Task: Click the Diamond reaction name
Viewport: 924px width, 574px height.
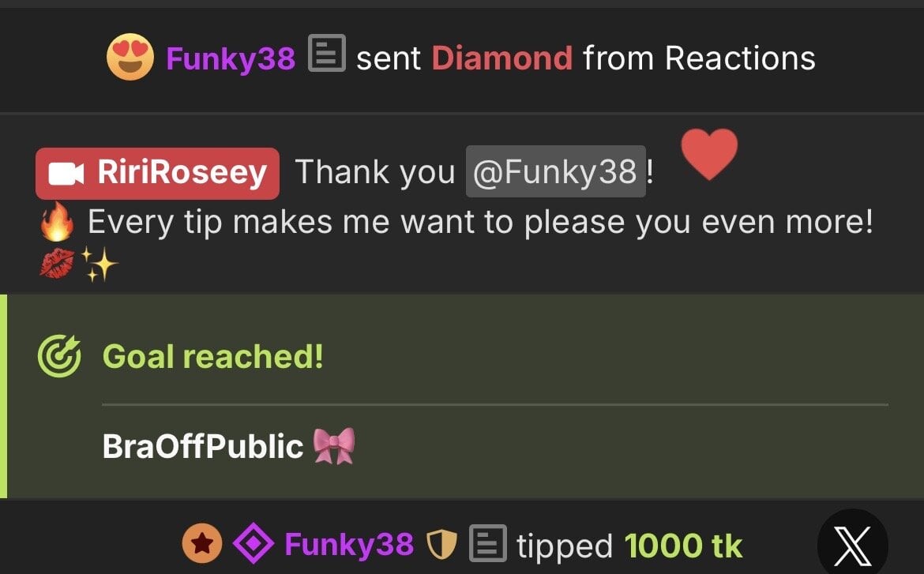Action: (x=502, y=58)
